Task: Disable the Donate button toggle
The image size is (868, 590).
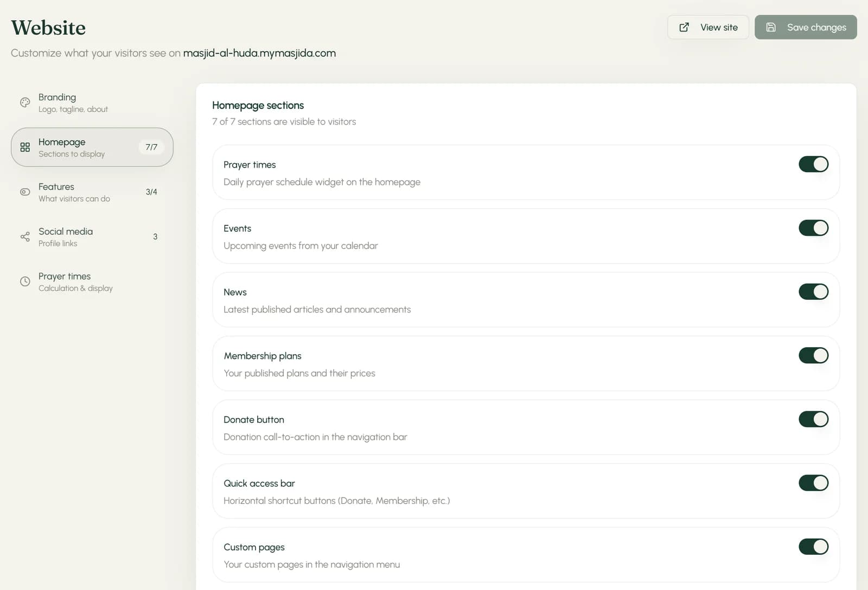Action: coord(813,419)
